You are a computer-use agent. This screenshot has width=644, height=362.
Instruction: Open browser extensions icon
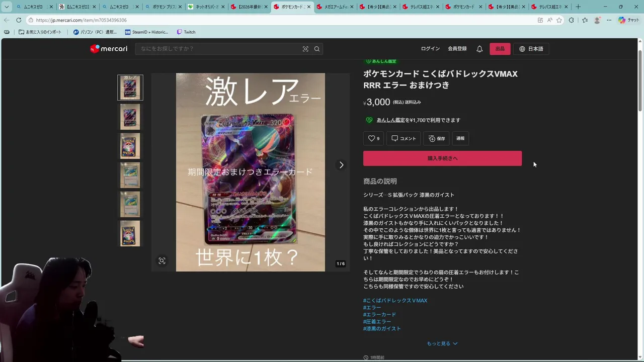(572, 20)
